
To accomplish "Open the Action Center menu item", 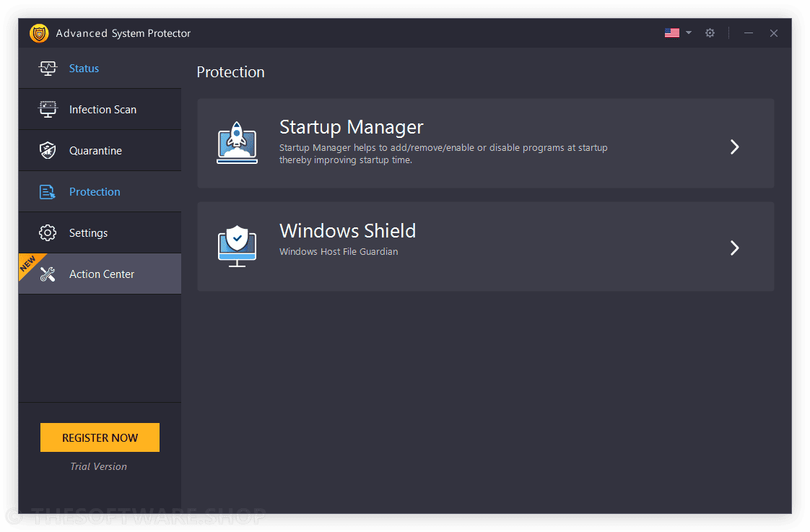I will click(x=100, y=274).
